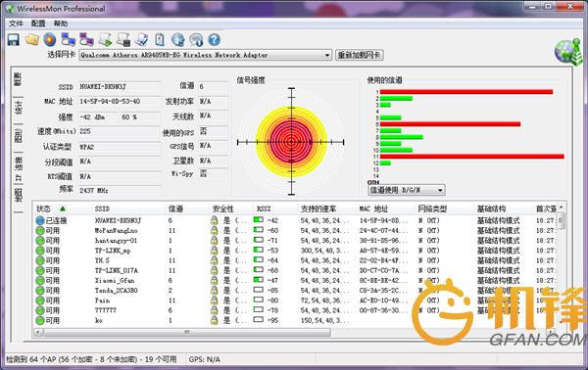This screenshot has height=370, width=588.
Task: Click the MAC 地址 field 14-5F-94-8D-53-40
Action: 120,102
